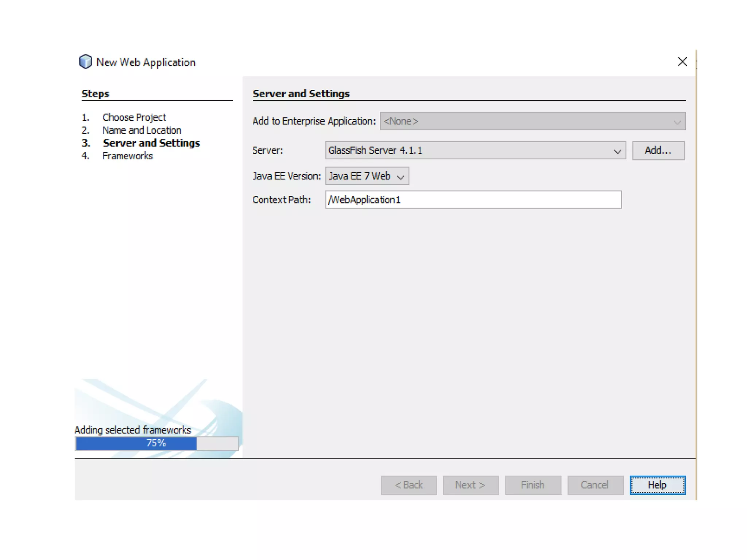
Task: Click the Cancel button
Action: (595, 485)
